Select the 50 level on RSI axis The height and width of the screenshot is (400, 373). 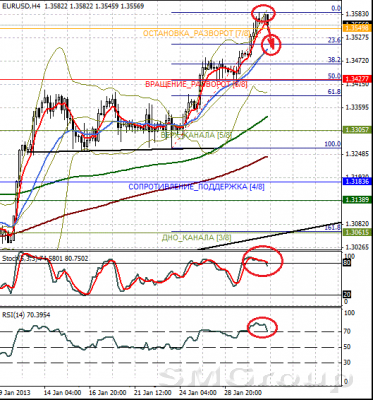click(x=347, y=347)
